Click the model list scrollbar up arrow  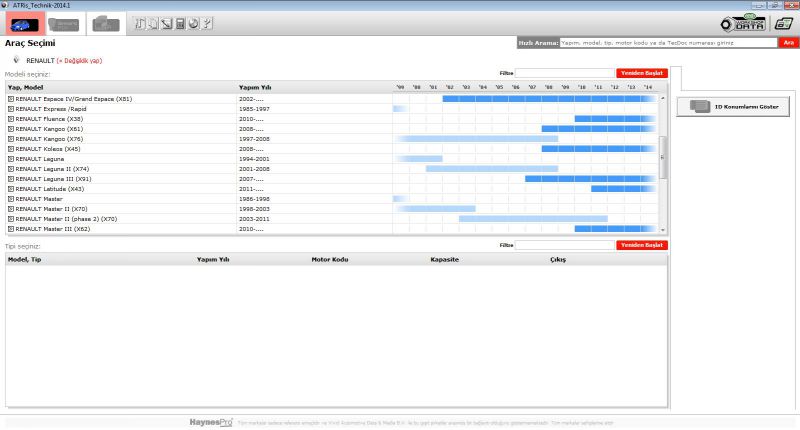pos(663,98)
